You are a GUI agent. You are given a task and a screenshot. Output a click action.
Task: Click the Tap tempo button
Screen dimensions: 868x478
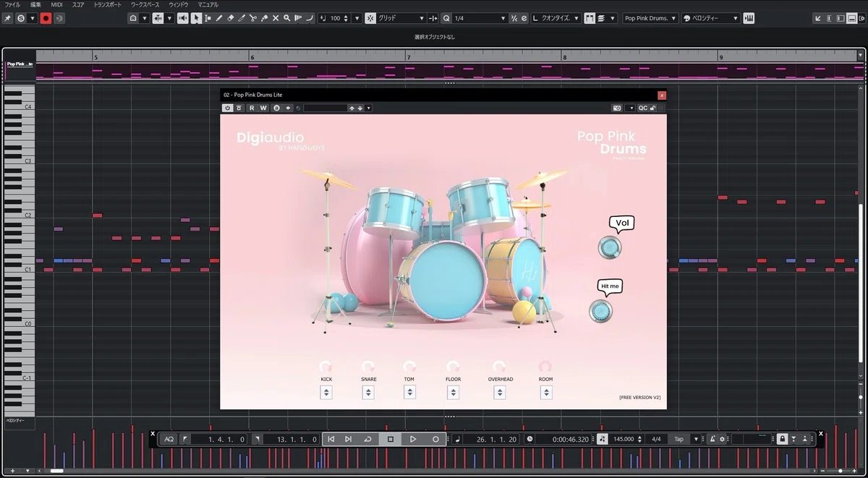[x=678, y=439]
